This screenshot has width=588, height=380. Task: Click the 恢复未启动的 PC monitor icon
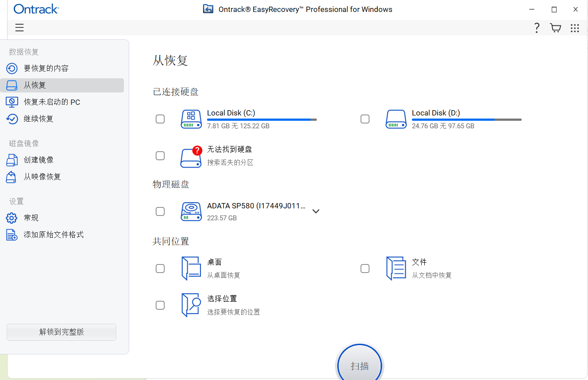(x=12, y=102)
